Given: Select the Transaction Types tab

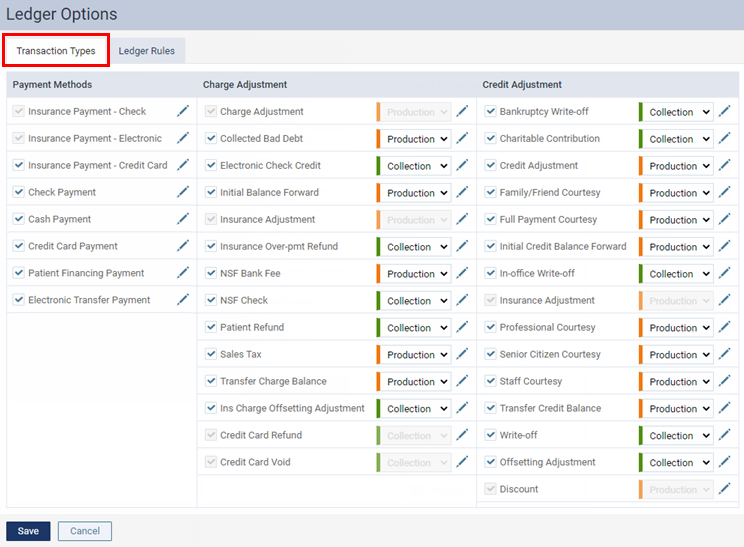Looking at the screenshot, I should [x=56, y=51].
